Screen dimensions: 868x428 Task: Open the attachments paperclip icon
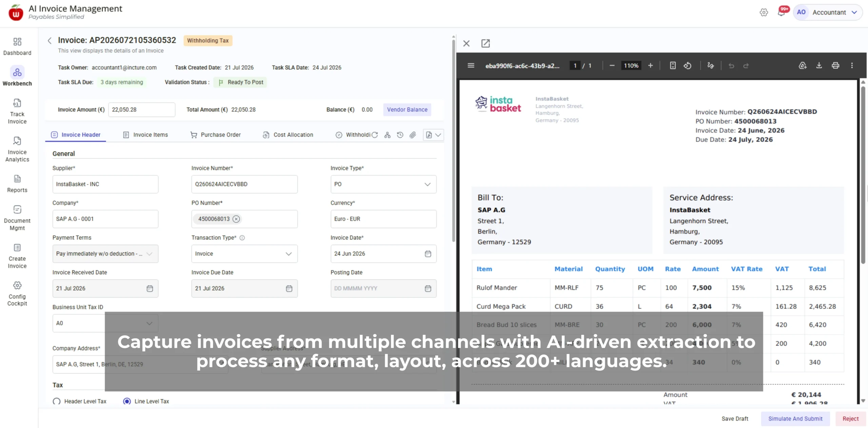pyautogui.click(x=413, y=135)
